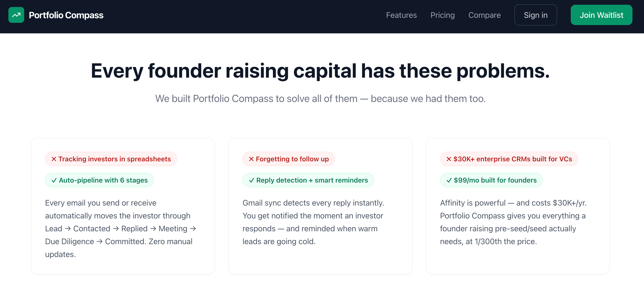Click the red X before Tracking investors
This screenshot has height=292, width=644.
(x=54, y=159)
